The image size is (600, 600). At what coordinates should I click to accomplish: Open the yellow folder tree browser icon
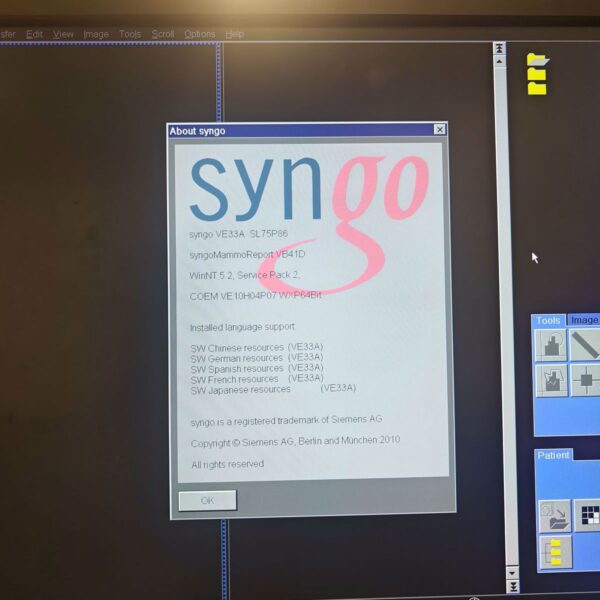[556, 551]
